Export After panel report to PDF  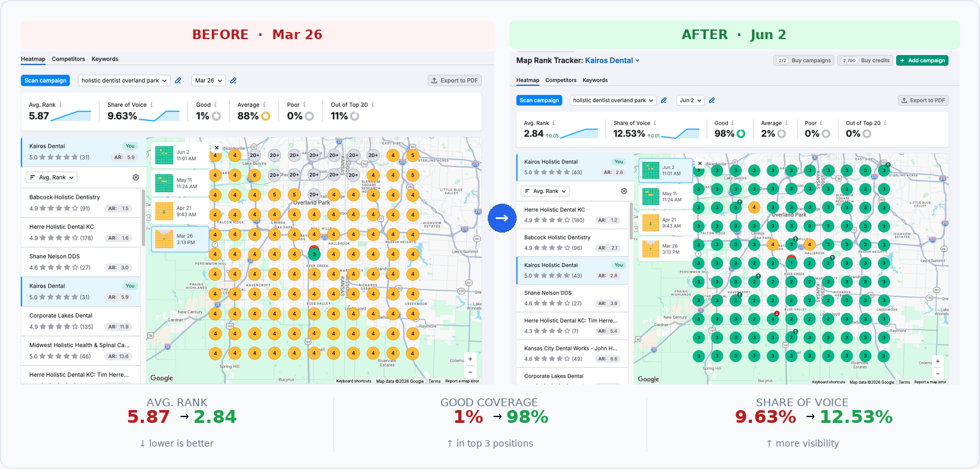click(x=923, y=101)
